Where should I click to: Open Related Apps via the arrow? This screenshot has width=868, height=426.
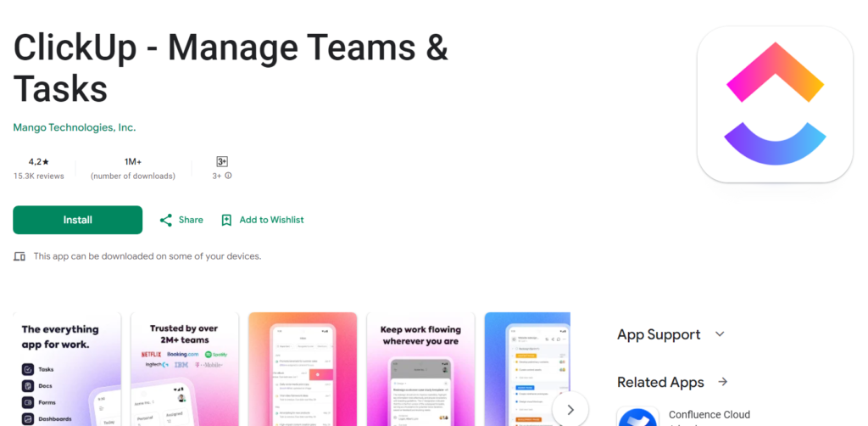click(722, 382)
